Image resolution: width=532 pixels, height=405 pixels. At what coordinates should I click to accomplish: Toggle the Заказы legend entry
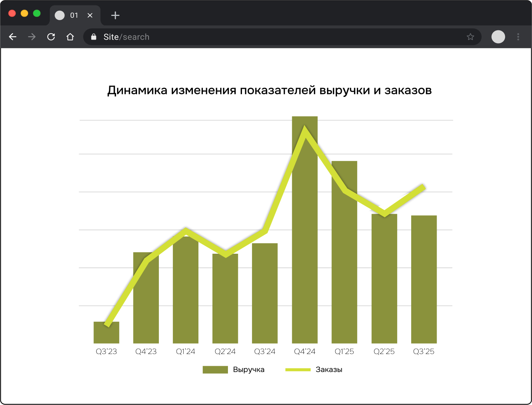[329, 370]
